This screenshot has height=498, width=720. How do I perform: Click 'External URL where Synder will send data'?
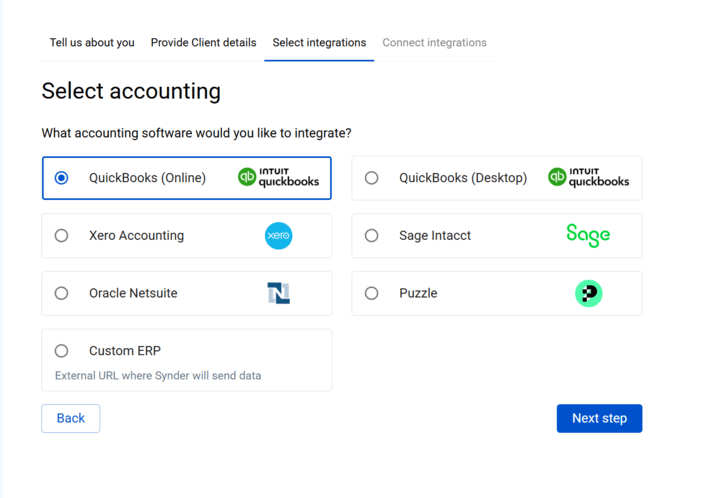(x=158, y=375)
